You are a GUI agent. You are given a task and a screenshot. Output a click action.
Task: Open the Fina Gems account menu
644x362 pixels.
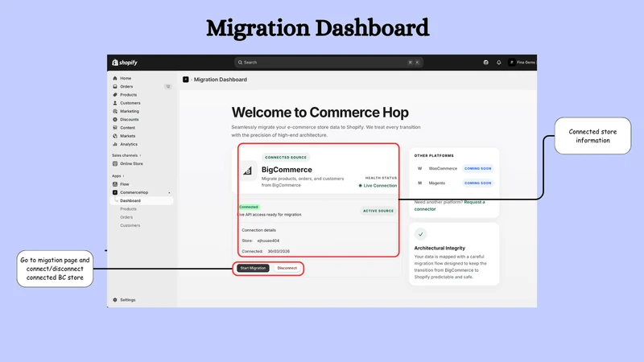tap(522, 63)
